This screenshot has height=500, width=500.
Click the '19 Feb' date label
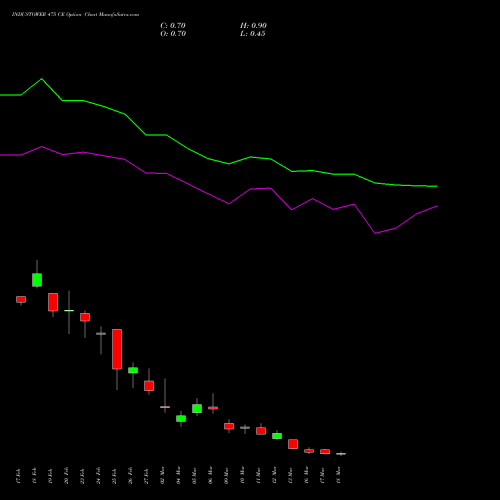(50, 476)
